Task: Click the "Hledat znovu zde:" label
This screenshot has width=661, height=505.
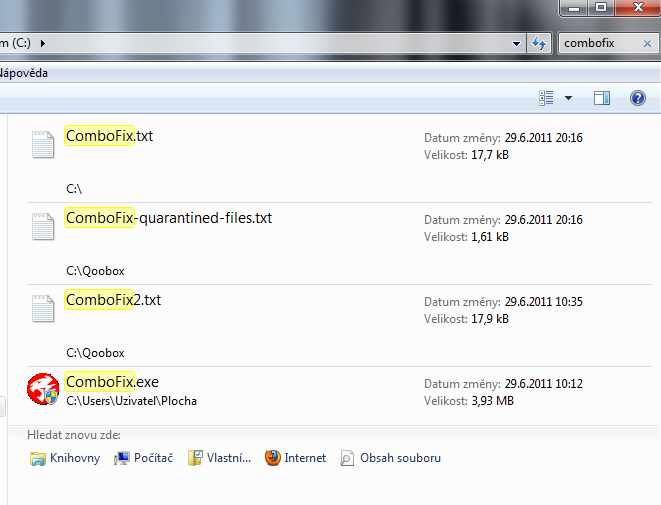Action: [74, 435]
